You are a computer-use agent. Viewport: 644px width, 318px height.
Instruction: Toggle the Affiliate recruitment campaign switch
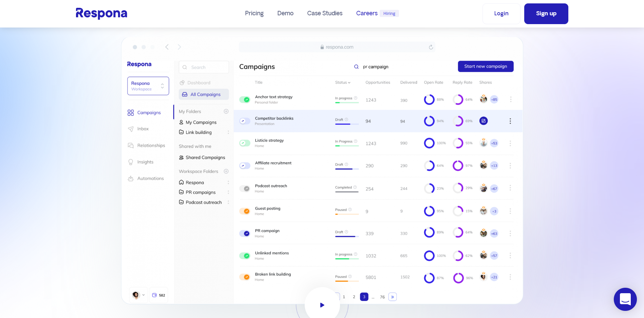[x=245, y=166]
